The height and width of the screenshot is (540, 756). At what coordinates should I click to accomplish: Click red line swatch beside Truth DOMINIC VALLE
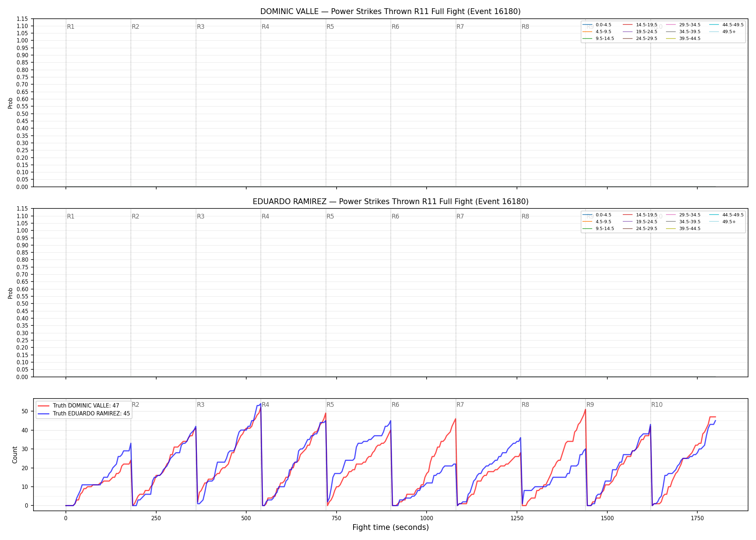[x=44, y=406]
